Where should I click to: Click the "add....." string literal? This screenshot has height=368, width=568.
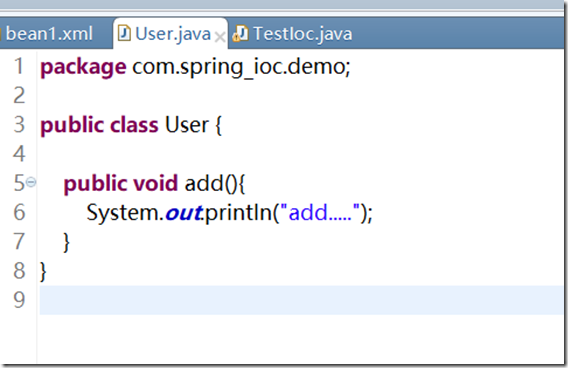(x=320, y=212)
